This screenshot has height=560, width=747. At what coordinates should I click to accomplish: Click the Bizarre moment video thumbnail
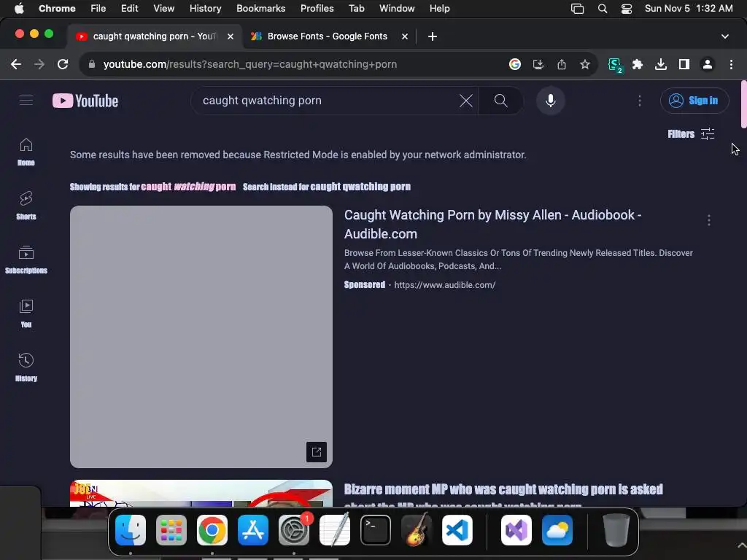201,494
